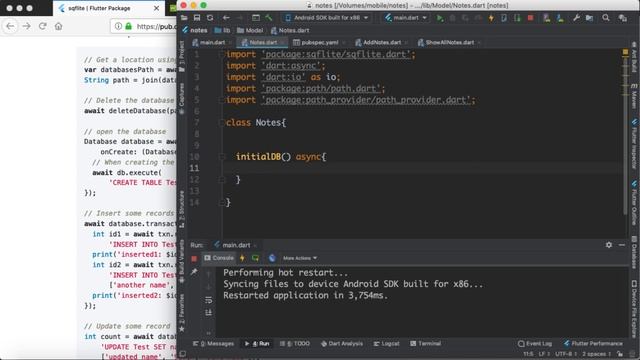Viewport: 640px width, 360px height.
Task: Open the Messages tool window
Action: coord(213,344)
